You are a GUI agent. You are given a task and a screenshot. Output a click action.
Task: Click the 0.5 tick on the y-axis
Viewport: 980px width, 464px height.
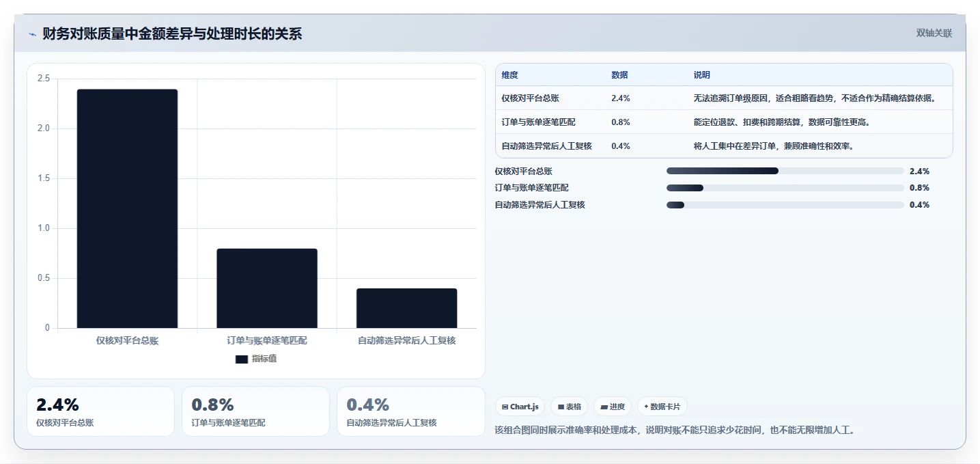pos(44,278)
